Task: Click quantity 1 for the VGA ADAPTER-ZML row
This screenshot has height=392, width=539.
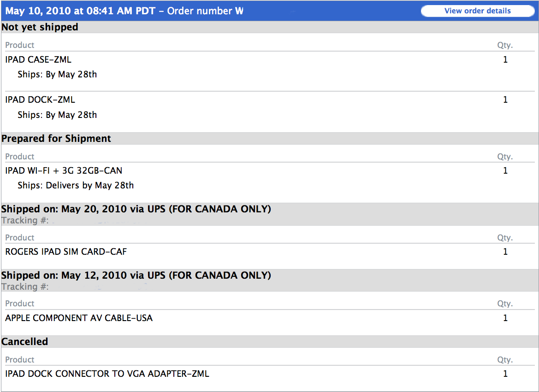Action: (x=505, y=374)
